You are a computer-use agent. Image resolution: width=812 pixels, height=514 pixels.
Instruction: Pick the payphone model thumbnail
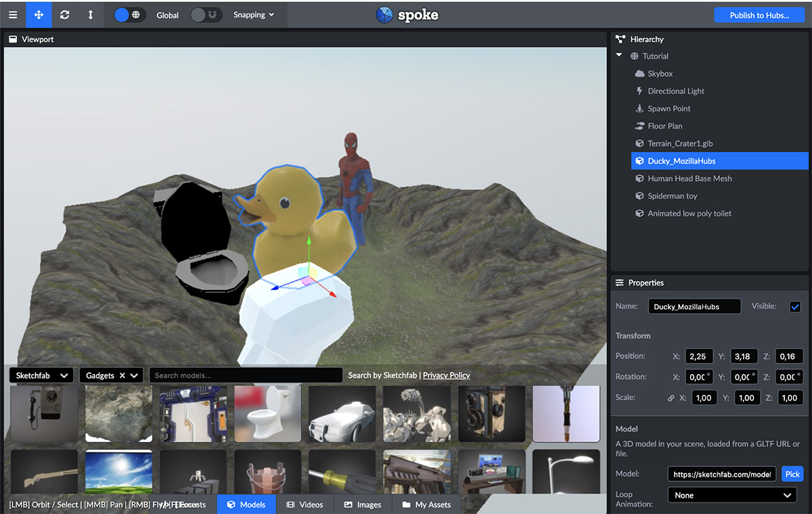[x=44, y=414]
